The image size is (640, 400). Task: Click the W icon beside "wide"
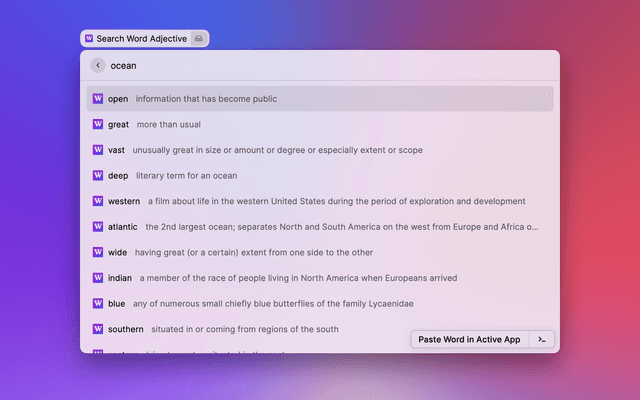[98, 253]
